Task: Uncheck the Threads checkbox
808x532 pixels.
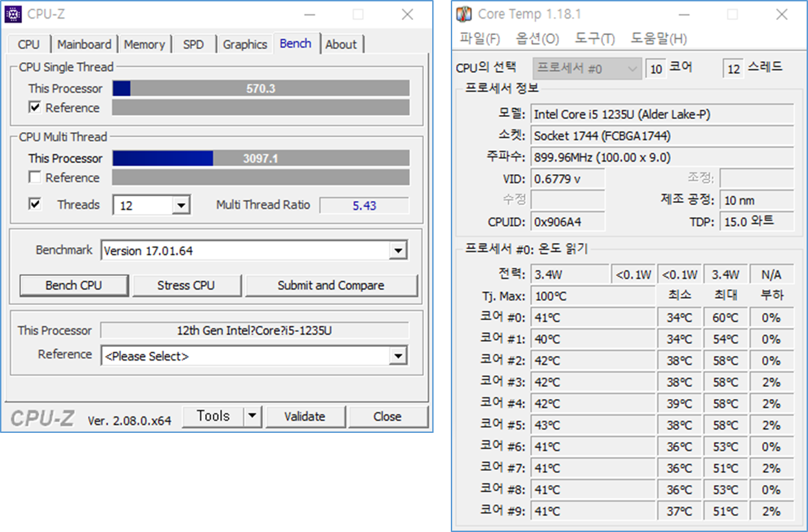Action: click(x=35, y=204)
